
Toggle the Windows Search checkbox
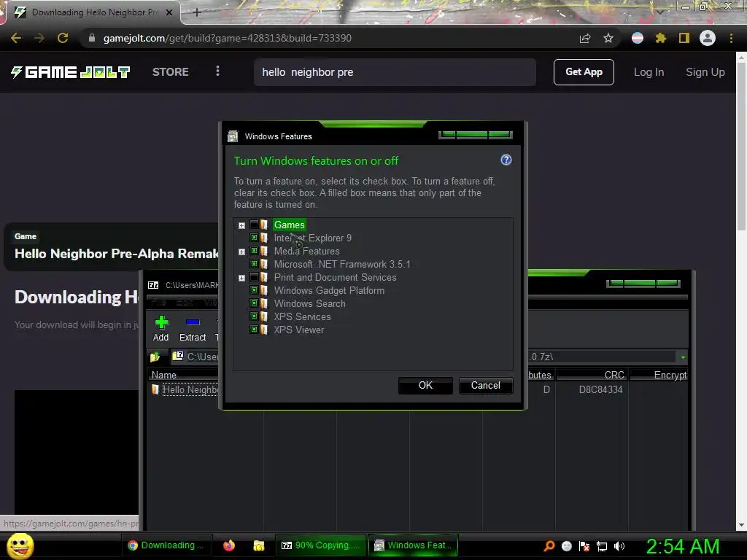click(254, 303)
